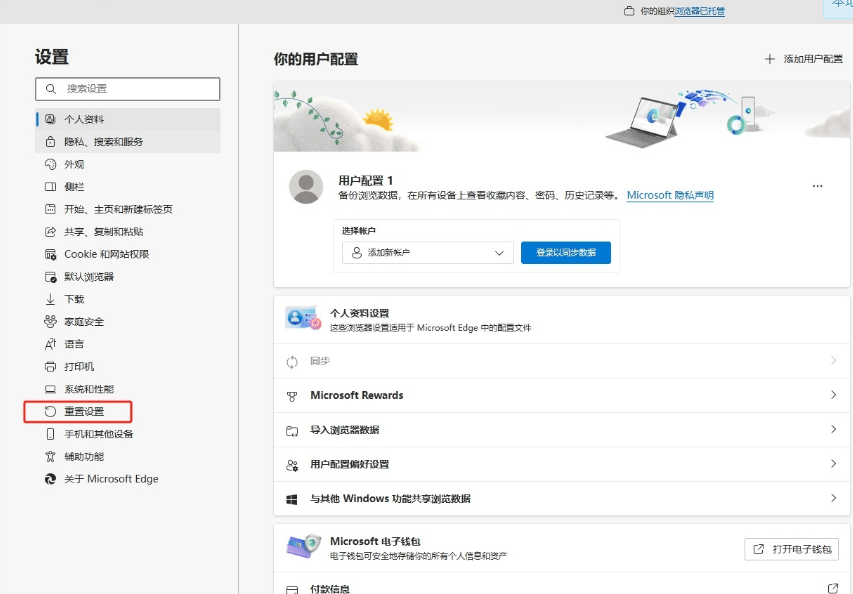
Task: Expand the 用户配置偏好设置 row chevron
Action: (x=833, y=464)
